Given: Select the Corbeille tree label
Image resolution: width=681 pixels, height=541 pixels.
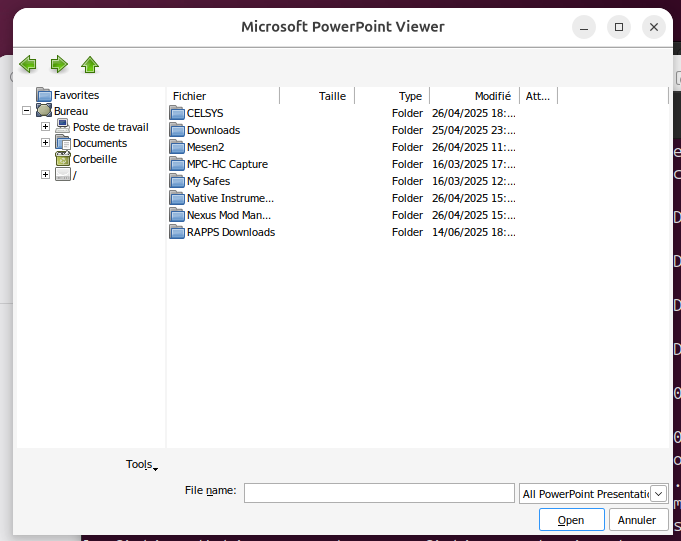Looking at the screenshot, I should (95, 159).
